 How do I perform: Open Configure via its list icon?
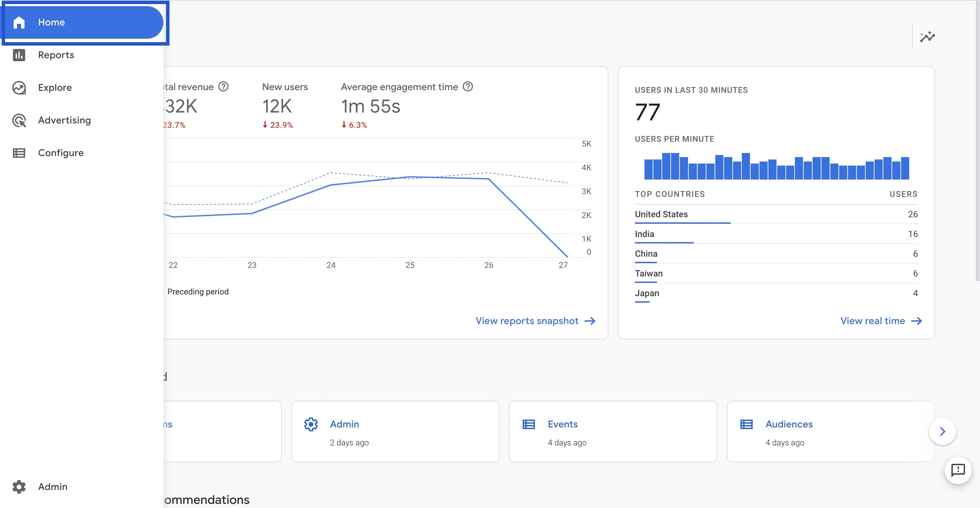click(x=19, y=153)
